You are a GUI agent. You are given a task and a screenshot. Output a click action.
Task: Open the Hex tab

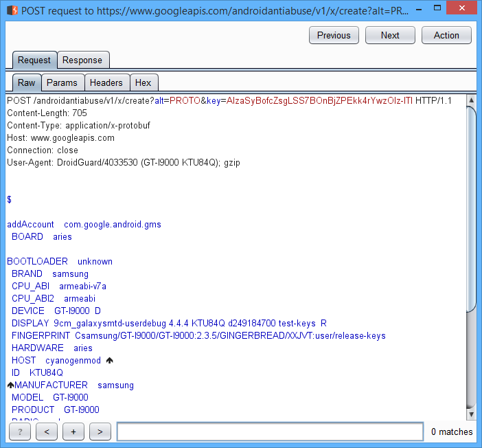pyautogui.click(x=144, y=82)
